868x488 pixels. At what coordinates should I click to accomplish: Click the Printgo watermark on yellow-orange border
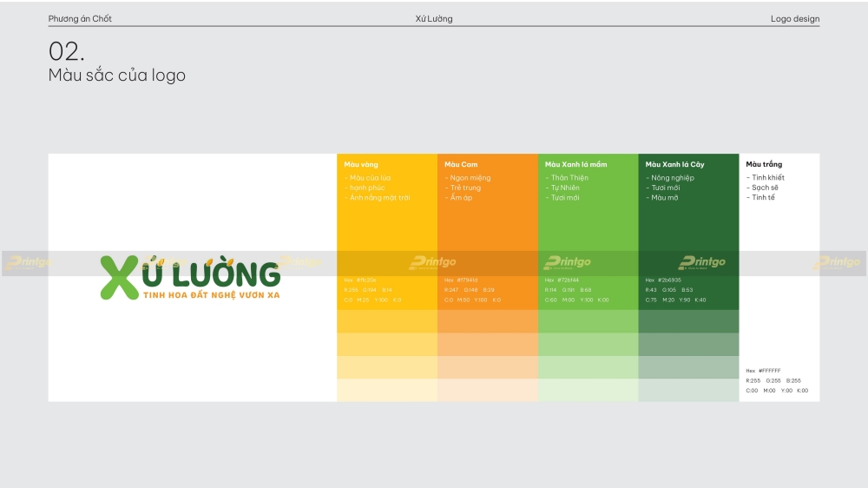[x=432, y=262]
